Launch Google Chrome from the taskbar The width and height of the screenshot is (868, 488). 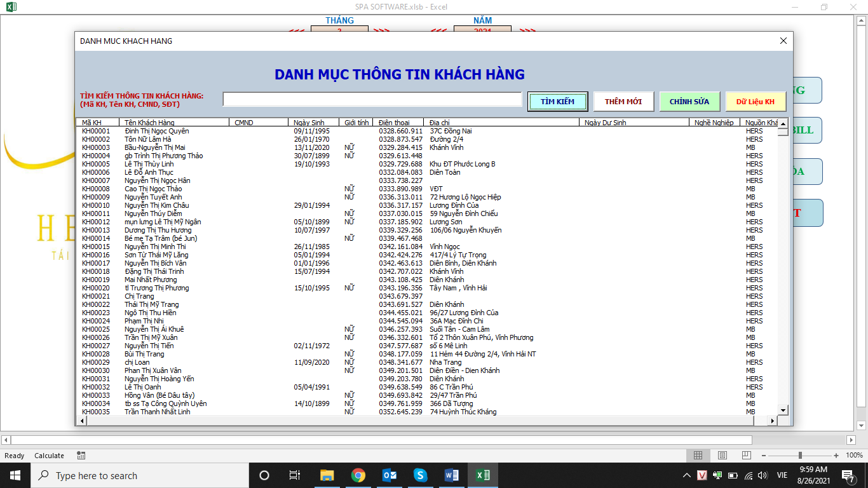coord(358,475)
